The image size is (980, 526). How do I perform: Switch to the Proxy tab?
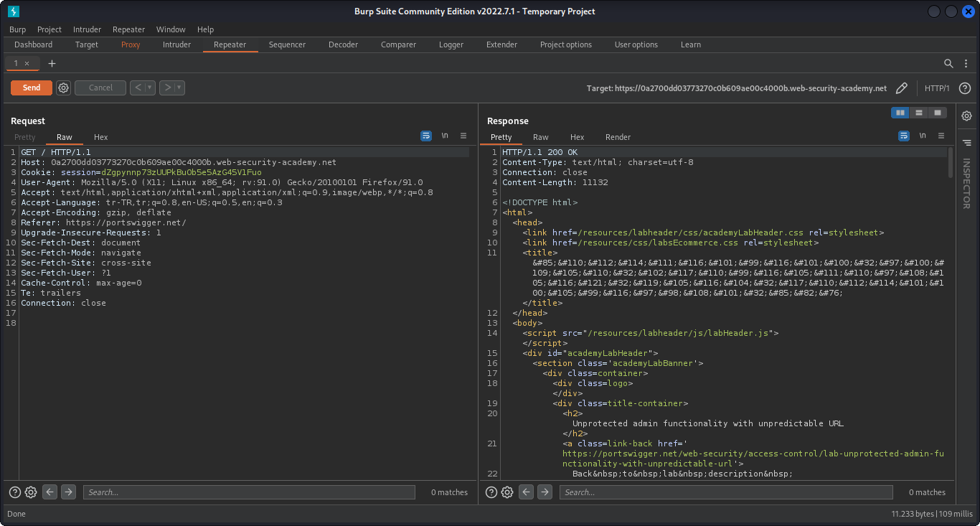point(131,44)
